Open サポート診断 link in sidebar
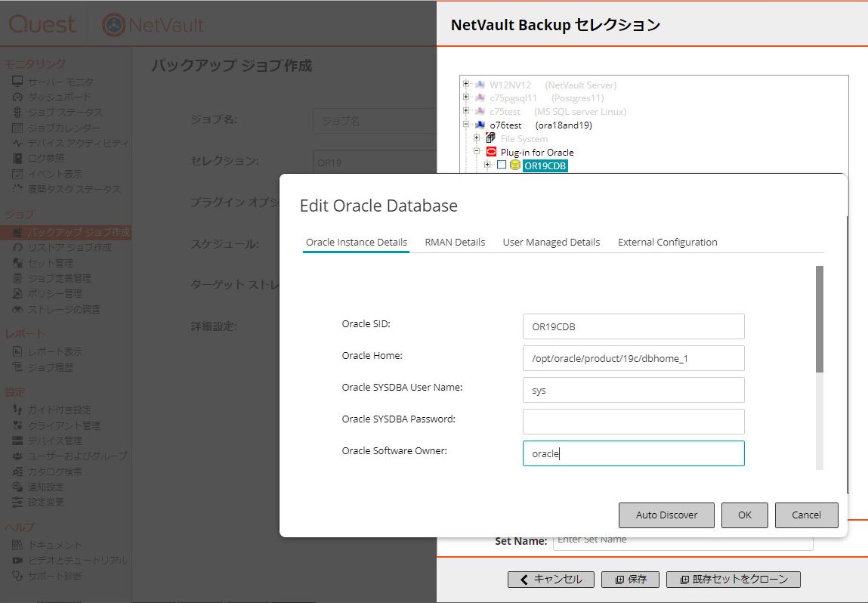 pyautogui.click(x=55, y=577)
